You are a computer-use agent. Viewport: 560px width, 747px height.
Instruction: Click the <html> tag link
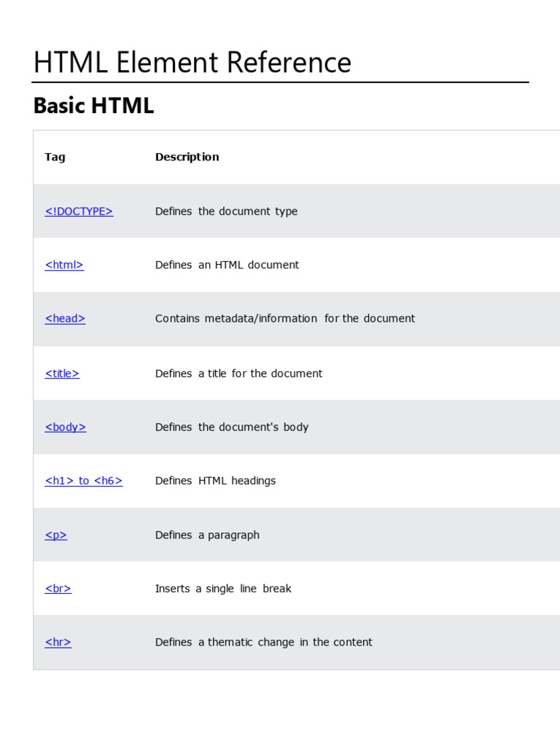click(64, 266)
